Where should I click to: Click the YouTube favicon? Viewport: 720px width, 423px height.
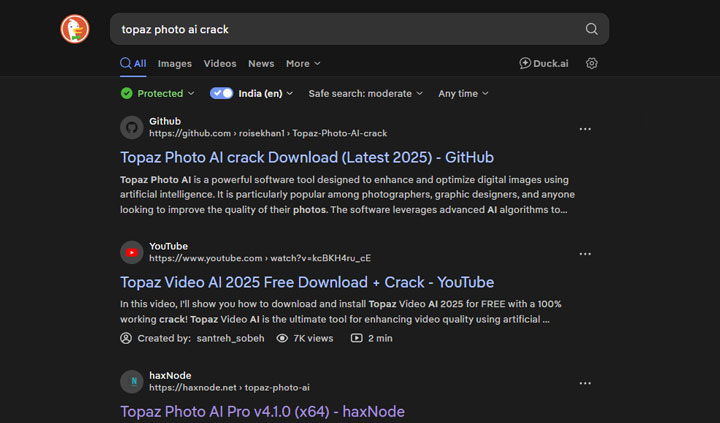132,252
